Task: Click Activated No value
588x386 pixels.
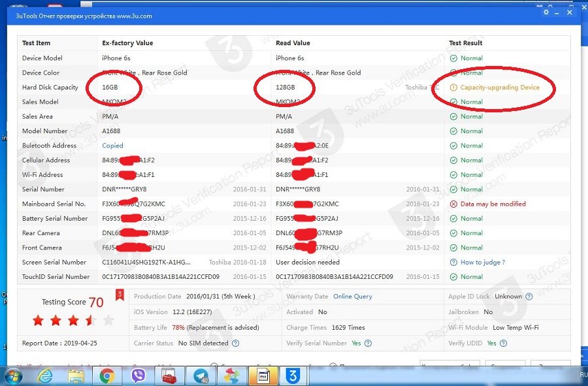Action: coord(323,312)
